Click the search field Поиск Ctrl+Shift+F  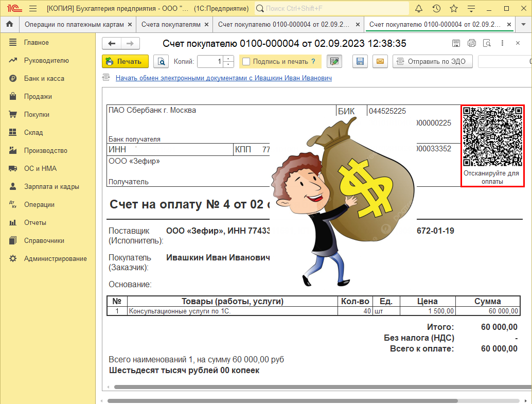pos(331,8)
